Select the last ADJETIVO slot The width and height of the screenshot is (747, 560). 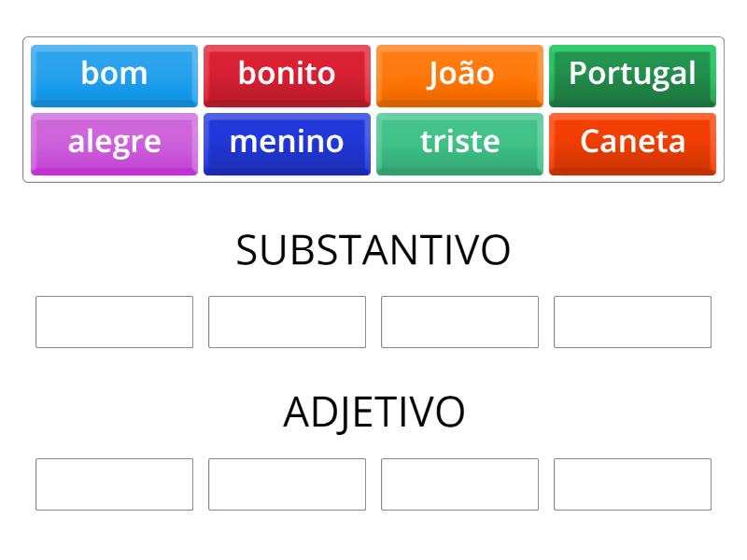click(x=632, y=484)
